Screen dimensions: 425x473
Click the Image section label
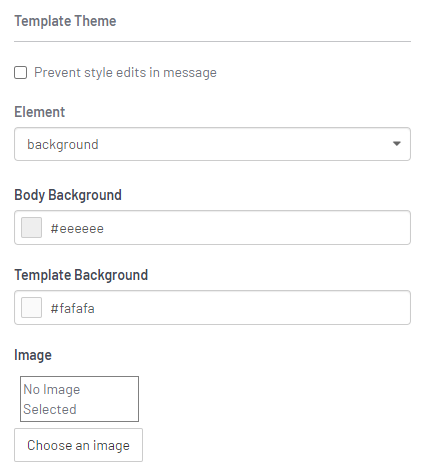pos(33,355)
